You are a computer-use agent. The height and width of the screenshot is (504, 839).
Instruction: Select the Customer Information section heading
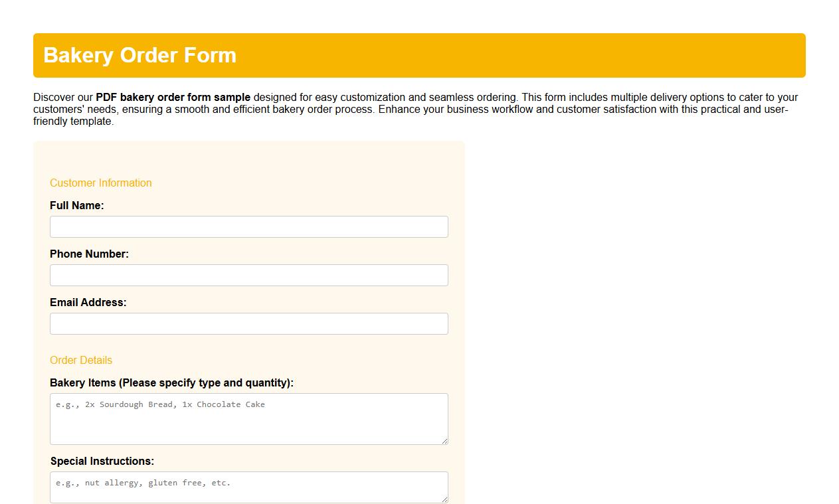[x=100, y=183]
